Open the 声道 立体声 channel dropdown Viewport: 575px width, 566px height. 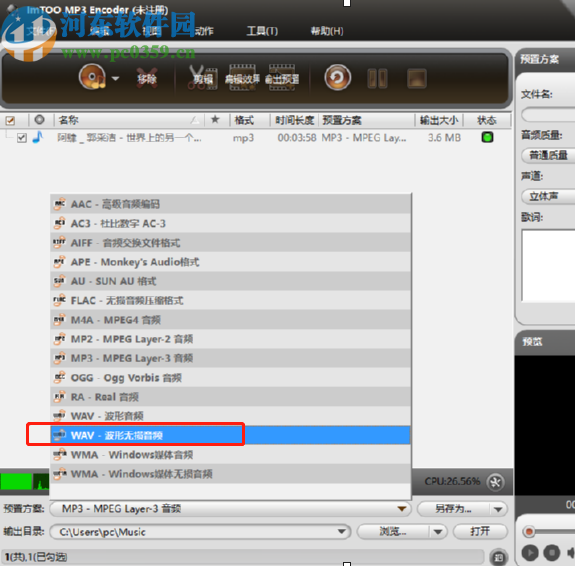[x=549, y=196]
